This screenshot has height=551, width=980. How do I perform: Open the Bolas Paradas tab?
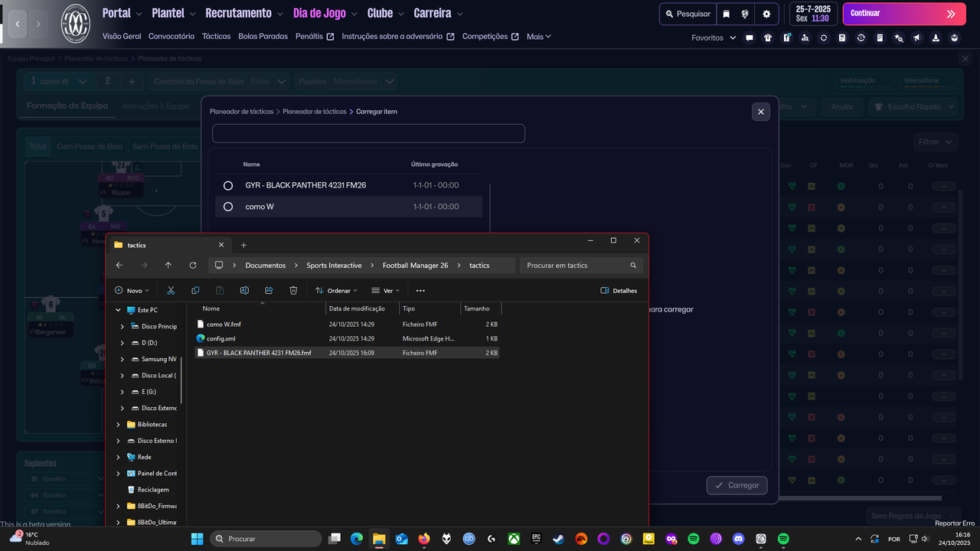[263, 37]
